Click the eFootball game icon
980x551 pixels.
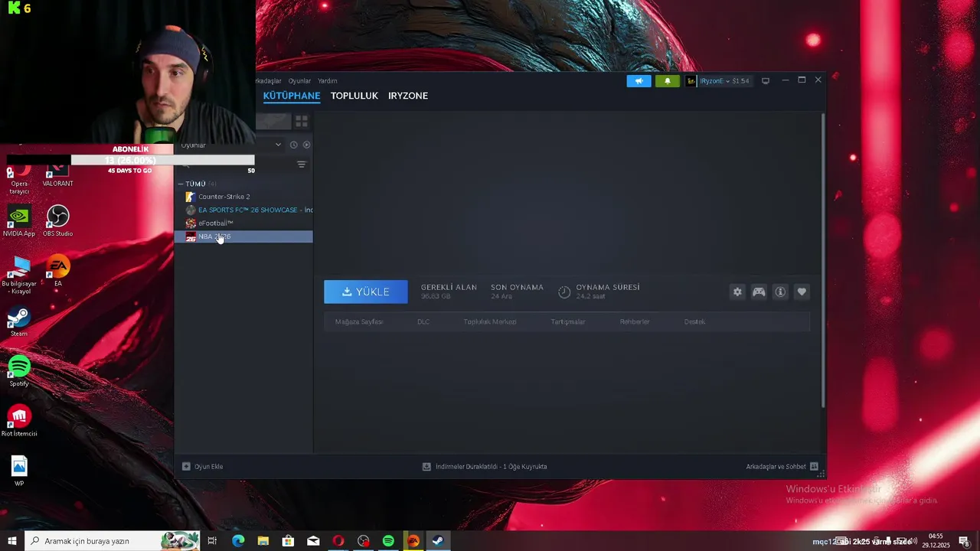(191, 223)
